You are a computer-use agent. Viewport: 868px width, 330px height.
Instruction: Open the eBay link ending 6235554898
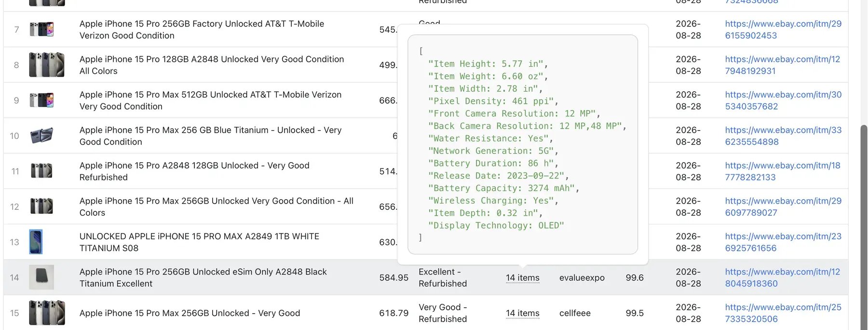[x=783, y=136]
